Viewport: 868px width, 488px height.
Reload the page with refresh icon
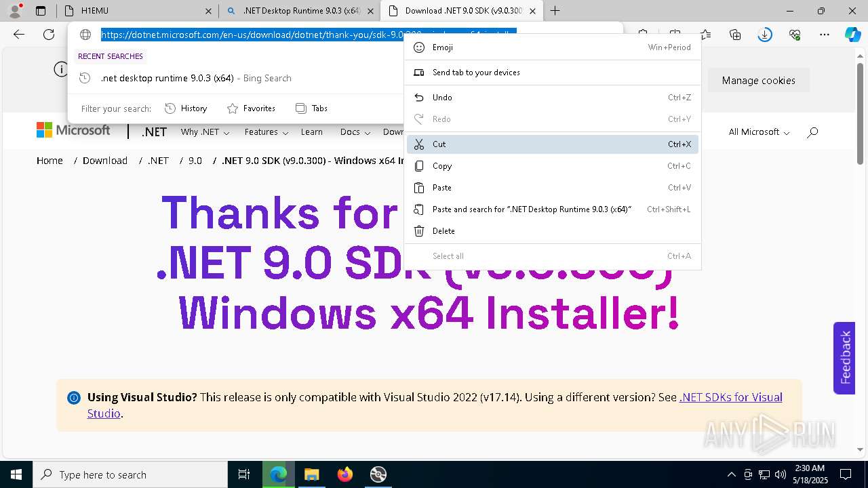pyautogui.click(x=49, y=35)
